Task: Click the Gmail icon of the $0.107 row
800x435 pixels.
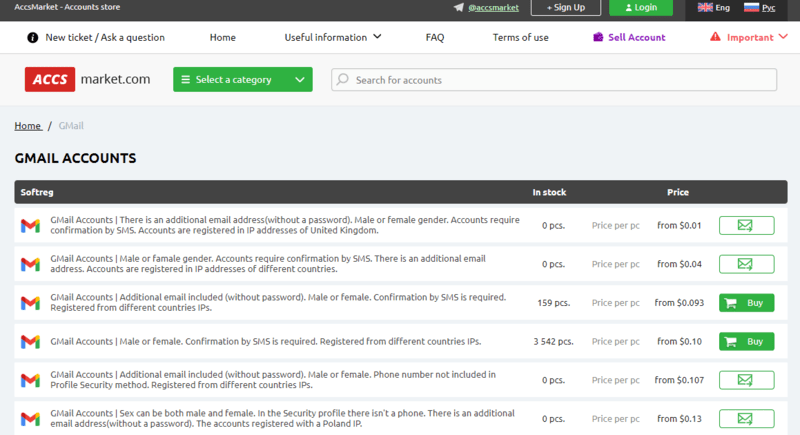Action: tap(31, 380)
